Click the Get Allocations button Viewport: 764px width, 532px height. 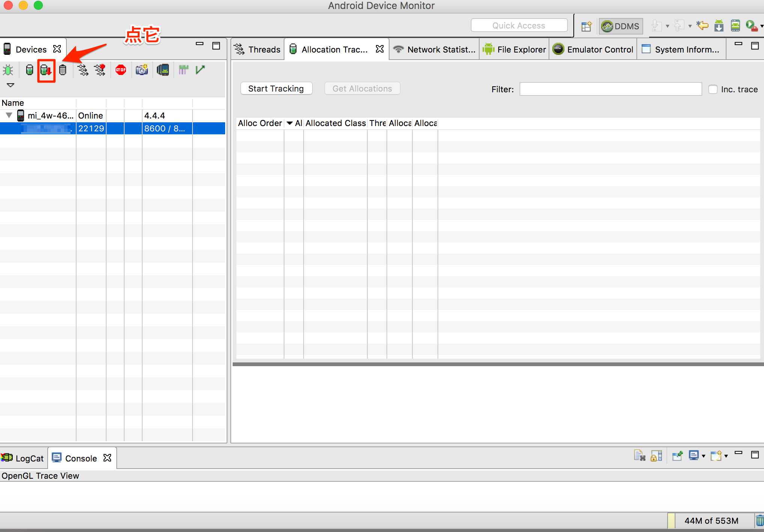tap(362, 89)
